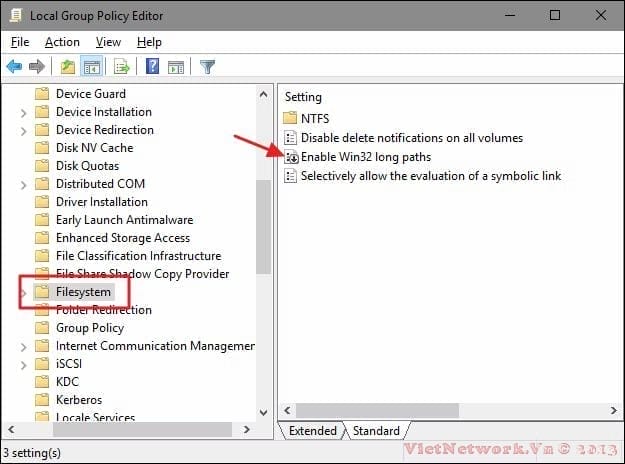Viewport: 625px width, 464px height.
Task: Click the Forward arrow toolbar icon
Action: coord(37,67)
